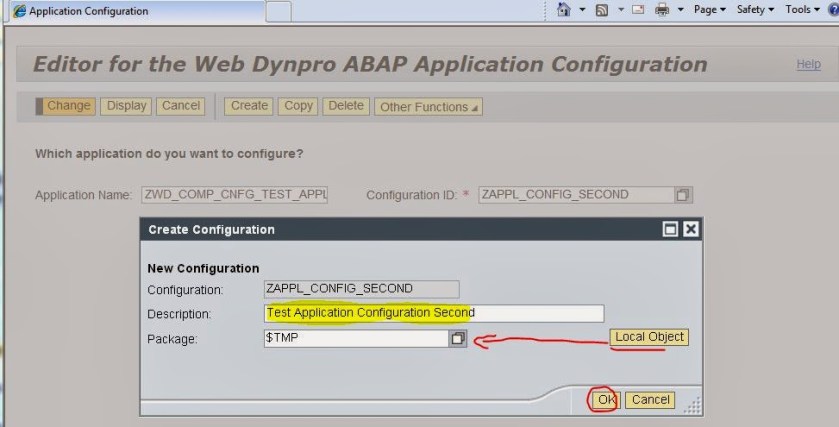The image size is (839, 427).
Task: Open the Print options dropdown arrow
Action: point(681,10)
